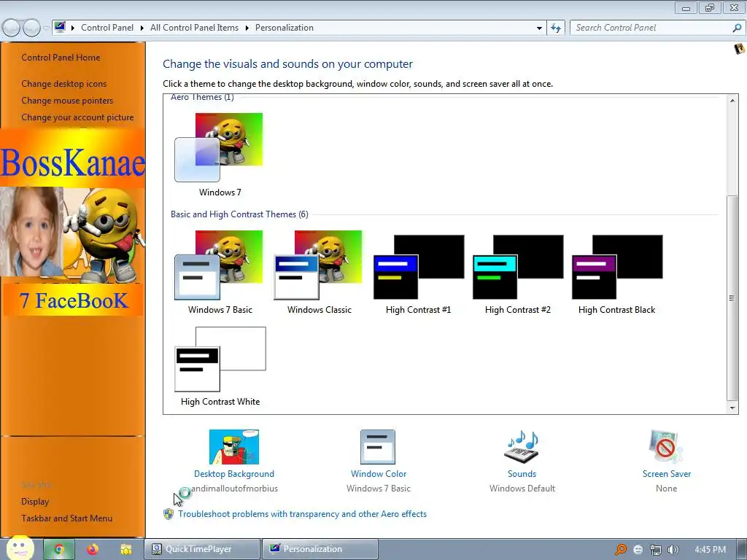
Task: Open recent pages dropdown arrow beside Forward
Action: tap(46, 28)
